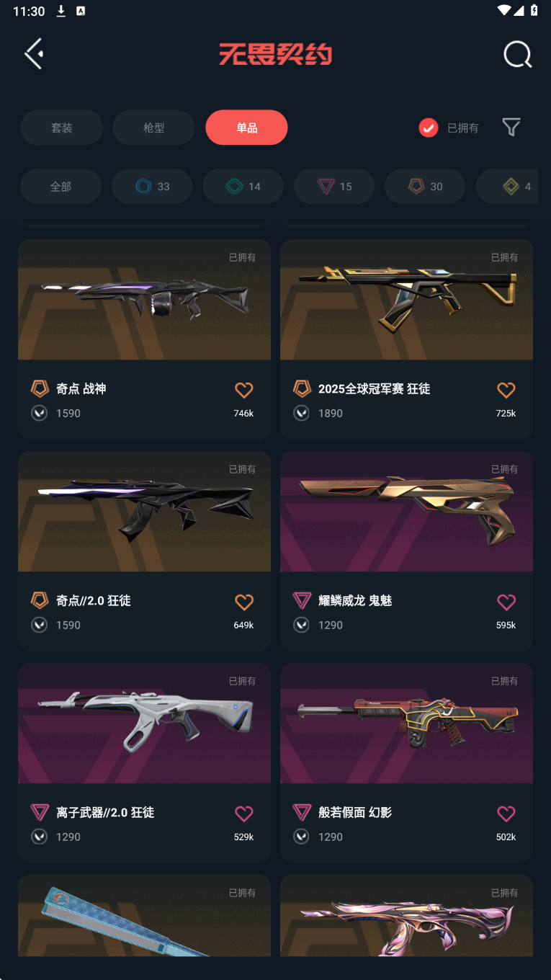The image size is (551, 980).
Task: Filter by blue tier with 33 items
Action: click(152, 187)
